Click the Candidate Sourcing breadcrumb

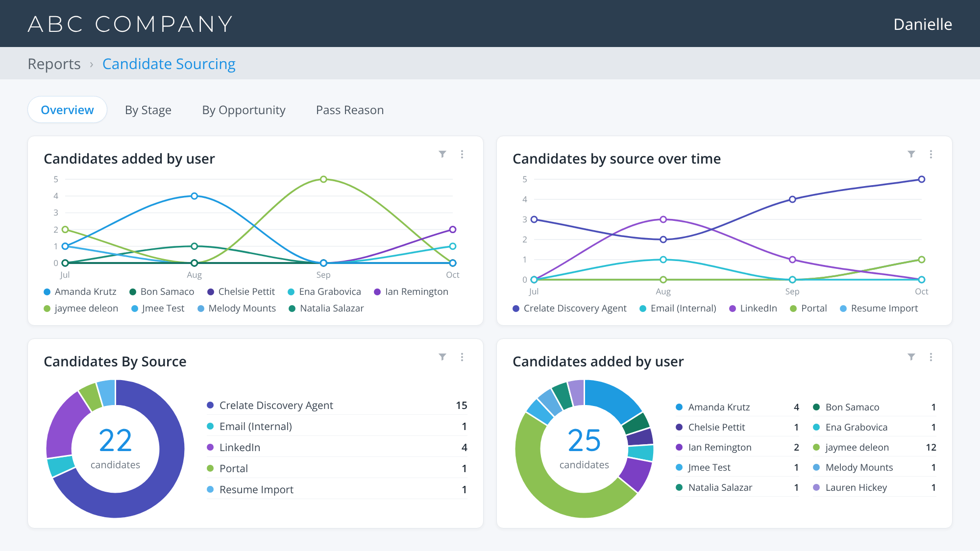[169, 64]
